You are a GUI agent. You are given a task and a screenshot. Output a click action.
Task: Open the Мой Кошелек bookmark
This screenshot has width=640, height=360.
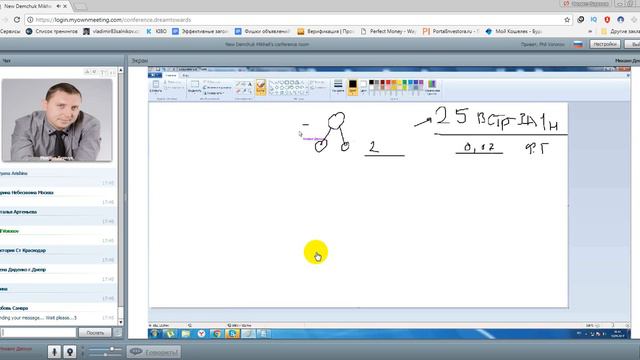pyautogui.click(x=514, y=31)
